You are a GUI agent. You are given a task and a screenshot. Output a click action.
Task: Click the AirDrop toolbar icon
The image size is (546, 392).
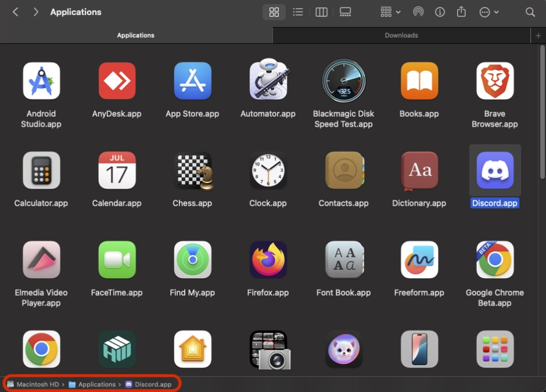(x=418, y=12)
